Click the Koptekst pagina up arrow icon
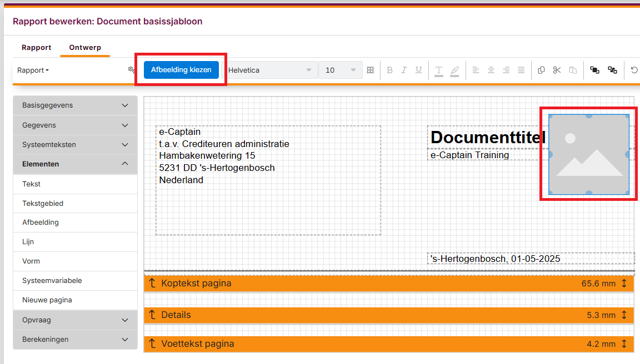Image resolution: width=640 pixels, height=364 pixels. (152, 283)
